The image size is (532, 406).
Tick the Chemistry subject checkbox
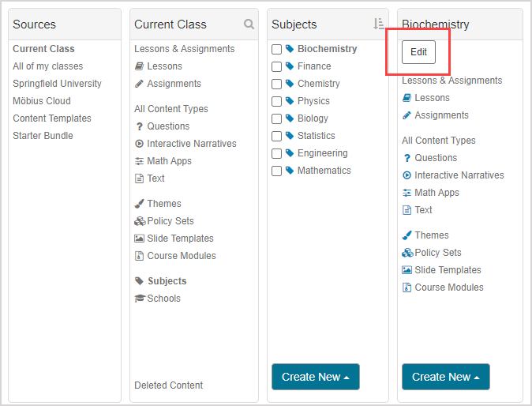click(x=277, y=84)
